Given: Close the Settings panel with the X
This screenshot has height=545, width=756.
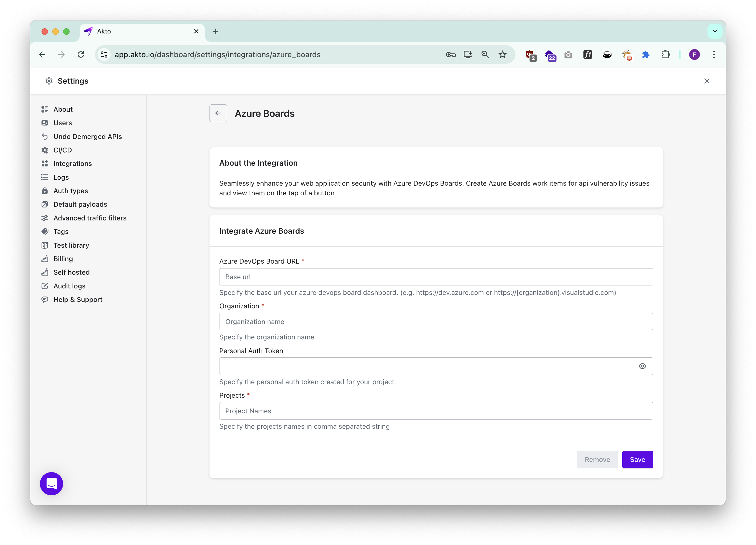Looking at the screenshot, I should click(x=706, y=81).
